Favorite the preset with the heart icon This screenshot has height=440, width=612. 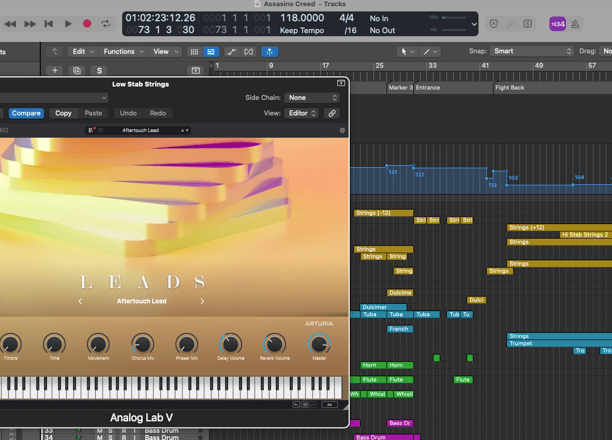(101, 130)
